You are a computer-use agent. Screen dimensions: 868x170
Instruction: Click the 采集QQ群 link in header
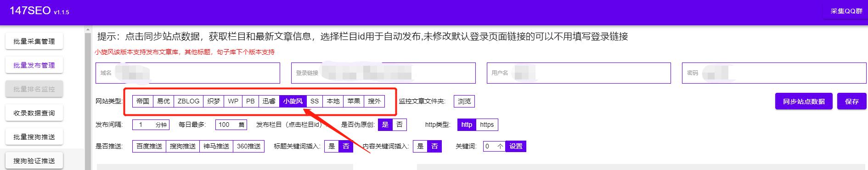coord(846,11)
